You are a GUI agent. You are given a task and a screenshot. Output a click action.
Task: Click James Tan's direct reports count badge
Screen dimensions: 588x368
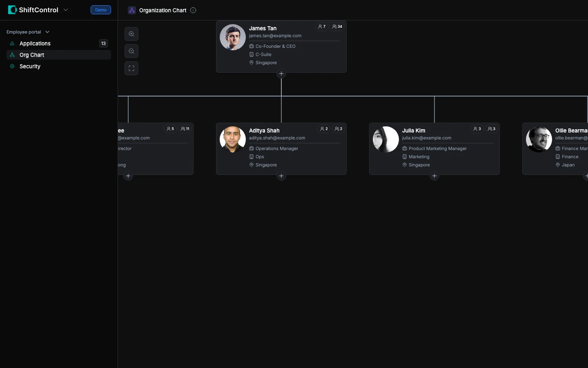pos(322,27)
